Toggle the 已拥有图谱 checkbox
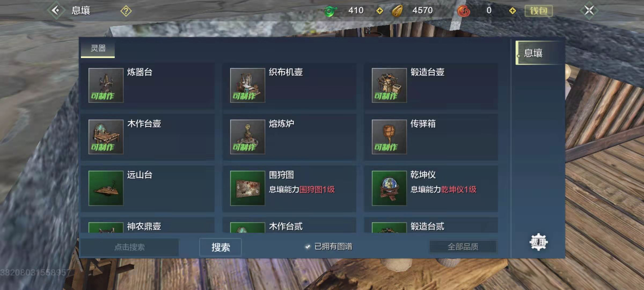The image size is (644, 290). click(308, 247)
